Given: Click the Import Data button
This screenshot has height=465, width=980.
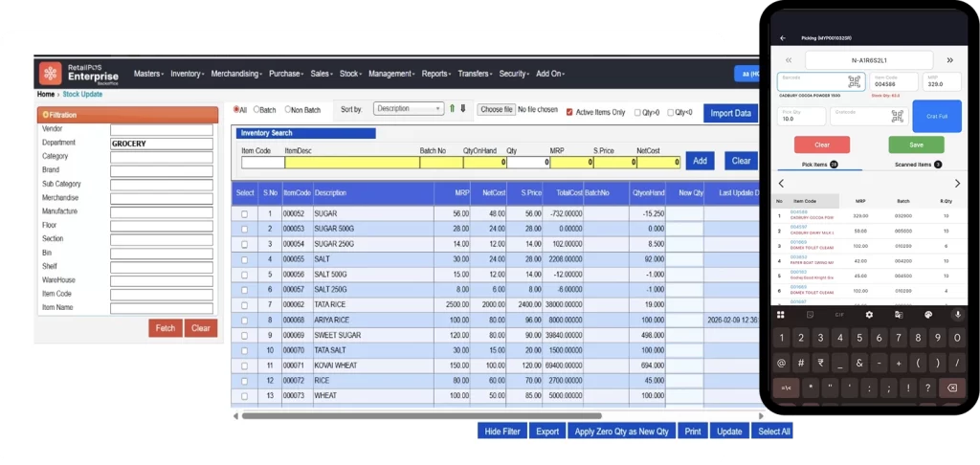Looking at the screenshot, I should (x=730, y=113).
